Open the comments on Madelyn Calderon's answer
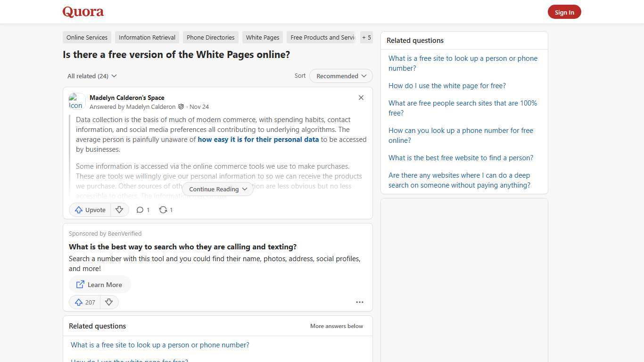 (x=143, y=210)
